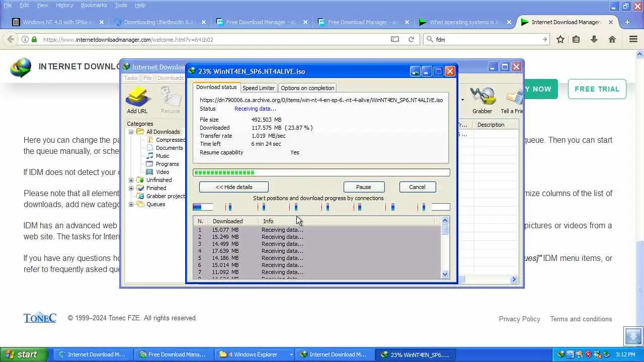This screenshot has height=362, width=644.
Task: Pause the WinNT4EN_SP6 download
Action: click(x=363, y=187)
